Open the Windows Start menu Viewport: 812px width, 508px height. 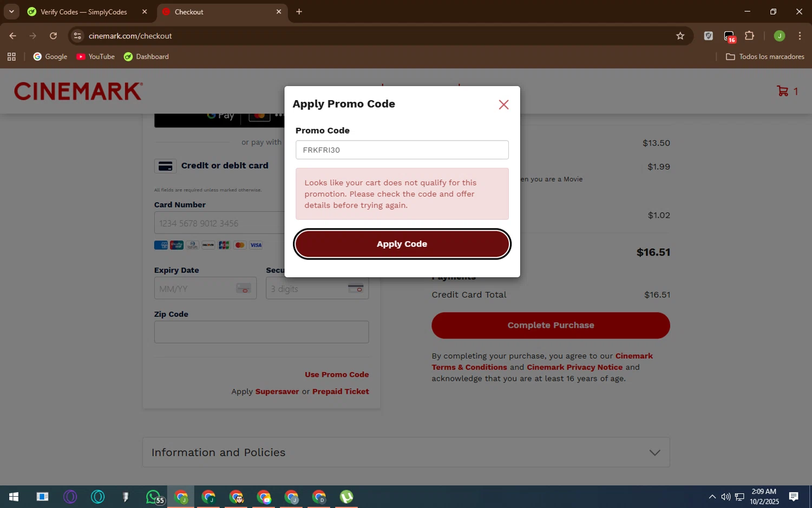(14, 497)
